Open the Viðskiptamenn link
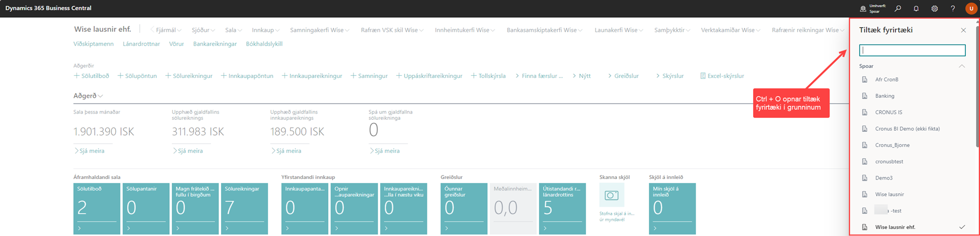This screenshot has width=980, height=236. click(x=94, y=44)
